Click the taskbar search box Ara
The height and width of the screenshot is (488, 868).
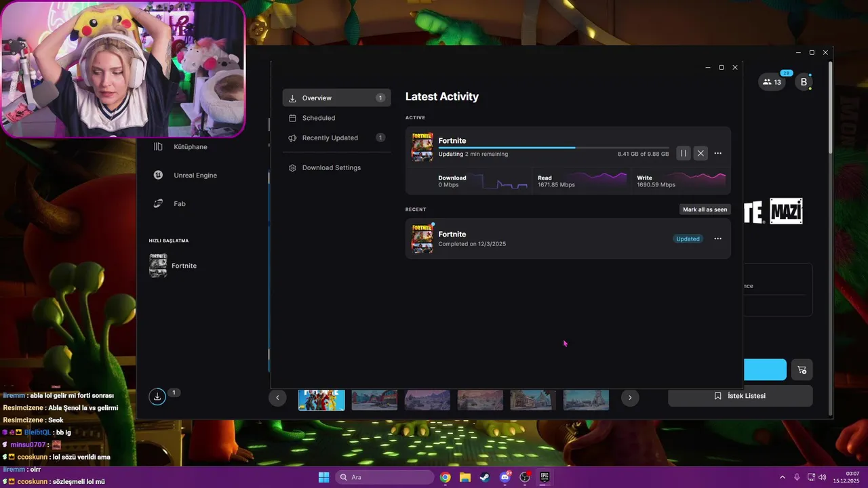coord(384,477)
